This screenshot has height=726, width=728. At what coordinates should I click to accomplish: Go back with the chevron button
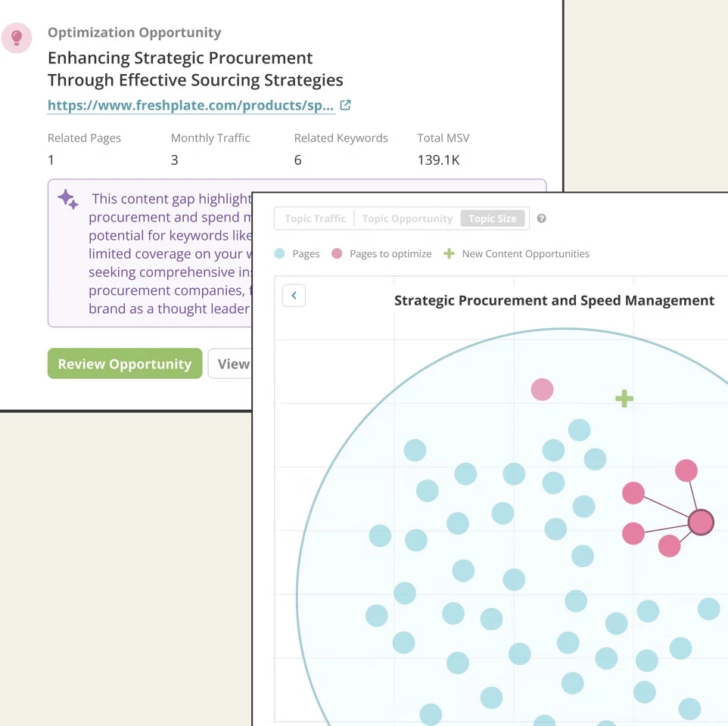pyautogui.click(x=294, y=296)
